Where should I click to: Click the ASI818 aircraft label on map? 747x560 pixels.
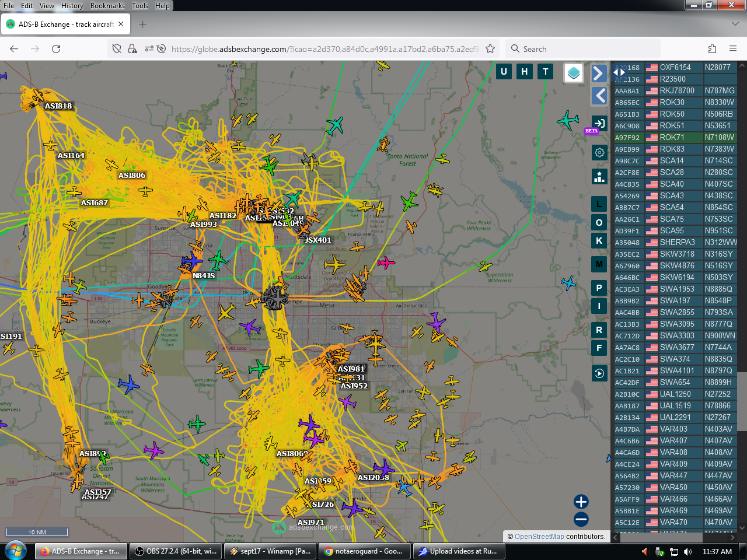click(x=58, y=106)
